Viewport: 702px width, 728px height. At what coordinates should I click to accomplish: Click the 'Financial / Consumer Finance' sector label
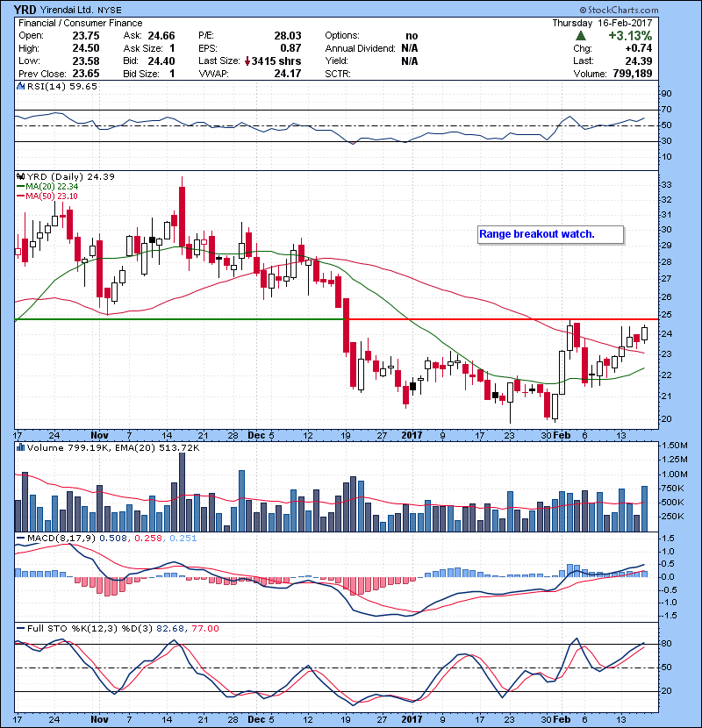pos(81,23)
